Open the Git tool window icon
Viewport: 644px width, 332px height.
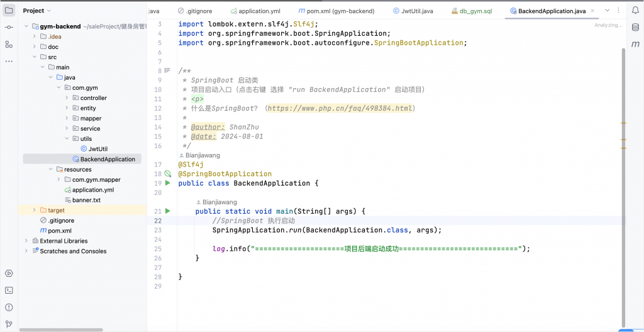point(9,324)
